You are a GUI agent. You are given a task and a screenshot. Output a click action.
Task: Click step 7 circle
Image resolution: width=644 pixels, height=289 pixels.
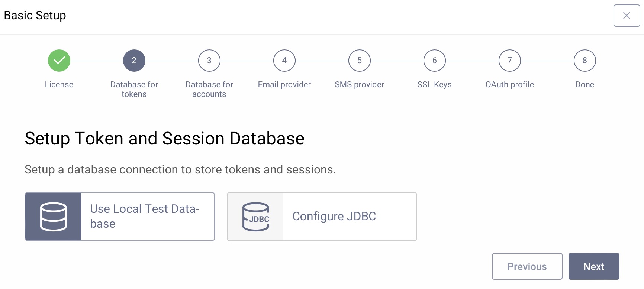[x=510, y=61]
